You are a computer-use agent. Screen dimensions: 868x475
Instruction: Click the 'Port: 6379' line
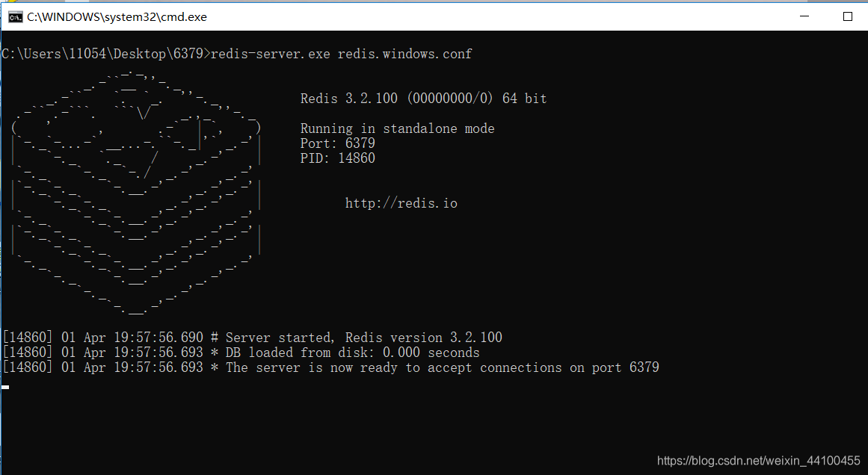pos(338,143)
